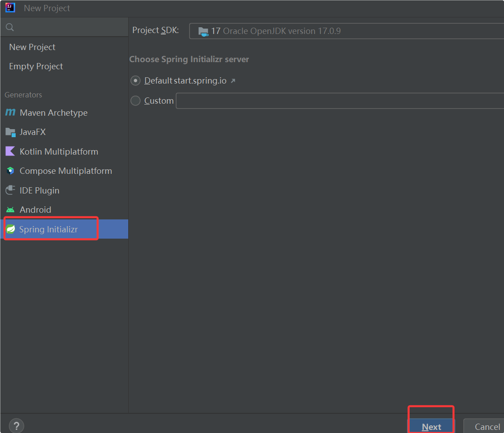
Task: Click the 'Choose Spring Initializr server' heading
Action: (x=189, y=59)
